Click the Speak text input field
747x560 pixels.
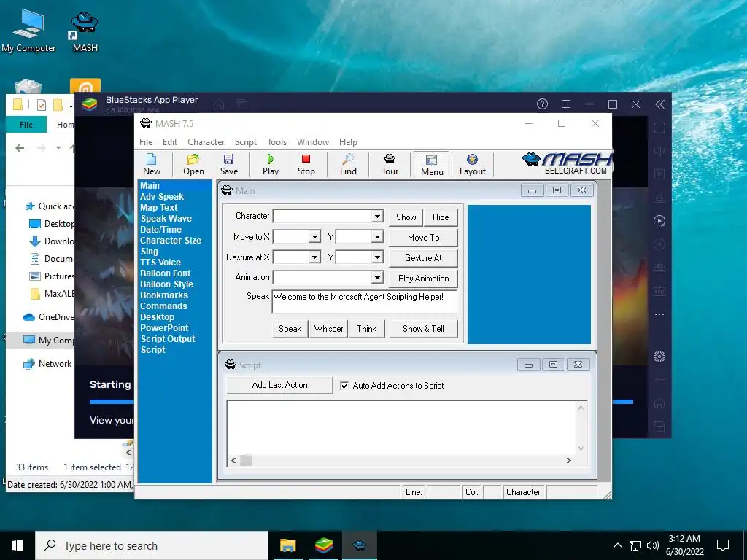point(365,301)
